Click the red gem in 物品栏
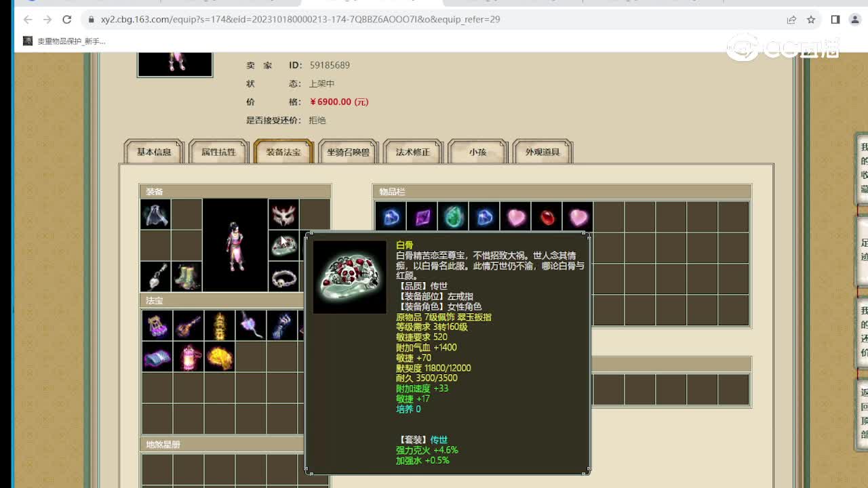 [547, 217]
